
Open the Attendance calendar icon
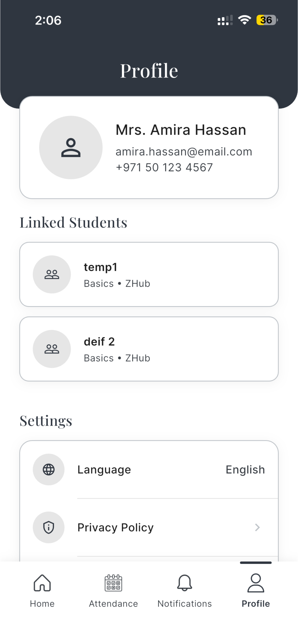click(x=113, y=583)
